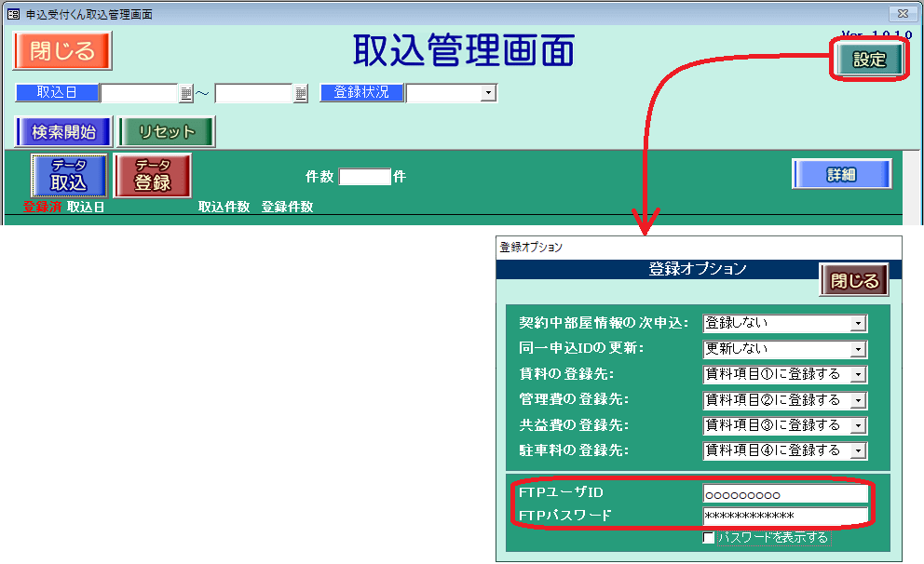Open the 駐車料の登録先 dropdown
Viewport: 924px width, 564px height.
coord(858,450)
